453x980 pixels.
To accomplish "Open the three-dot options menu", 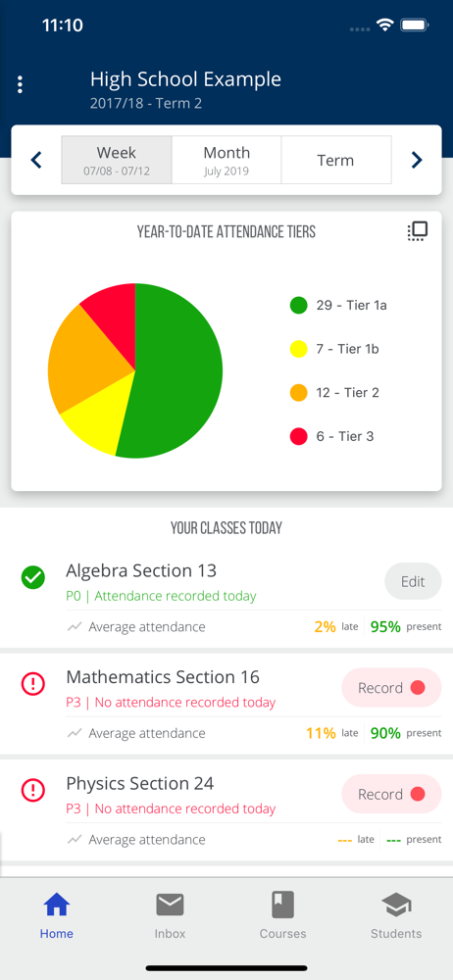I will 20,84.
